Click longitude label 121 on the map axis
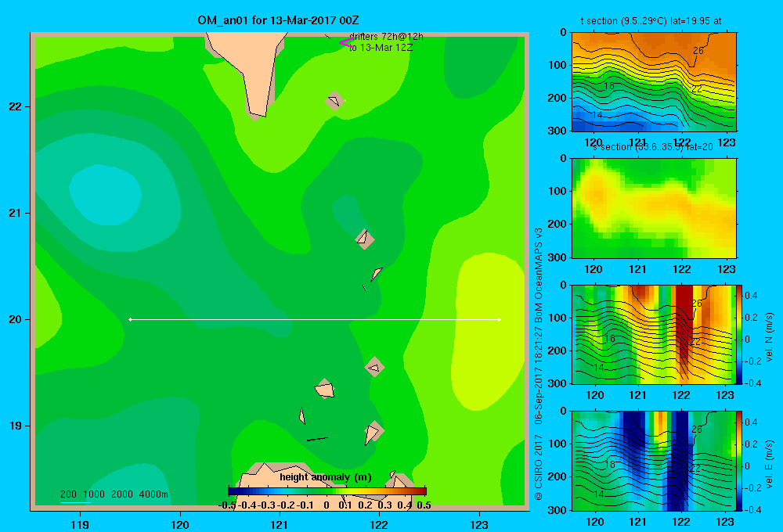Screen dimensions: 783x532 point(280,524)
